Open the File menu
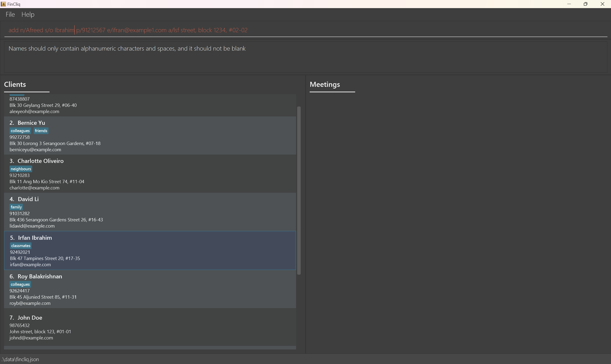The width and height of the screenshot is (611, 364). click(10, 15)
